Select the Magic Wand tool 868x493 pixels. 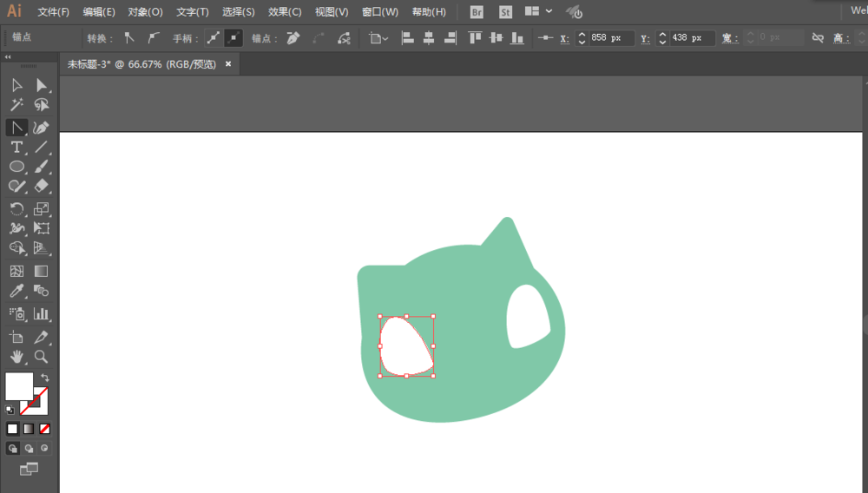[16, 104]
